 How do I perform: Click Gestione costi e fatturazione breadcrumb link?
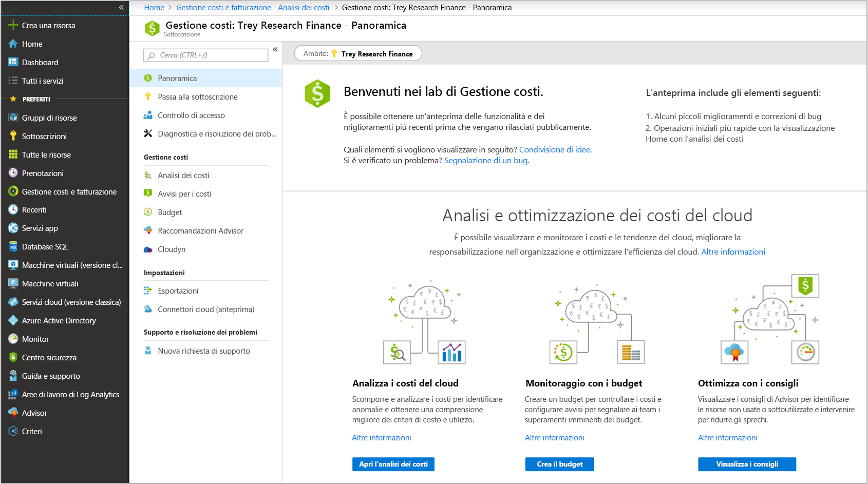click(x=253, y=7)
